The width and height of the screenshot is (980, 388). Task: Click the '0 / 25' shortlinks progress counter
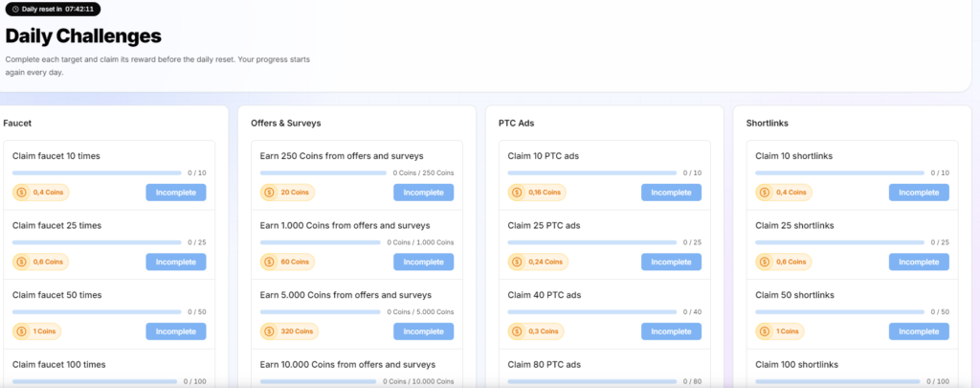tap(940, 242)
